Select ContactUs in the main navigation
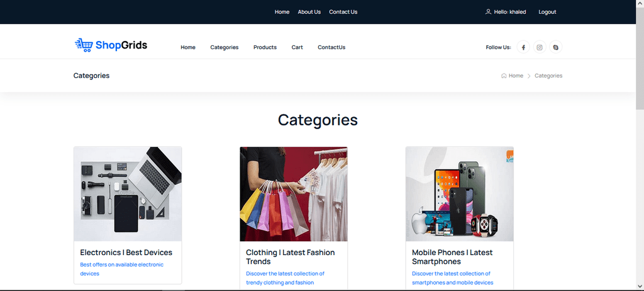The image size is (644, 291). (x=331, y=47)
